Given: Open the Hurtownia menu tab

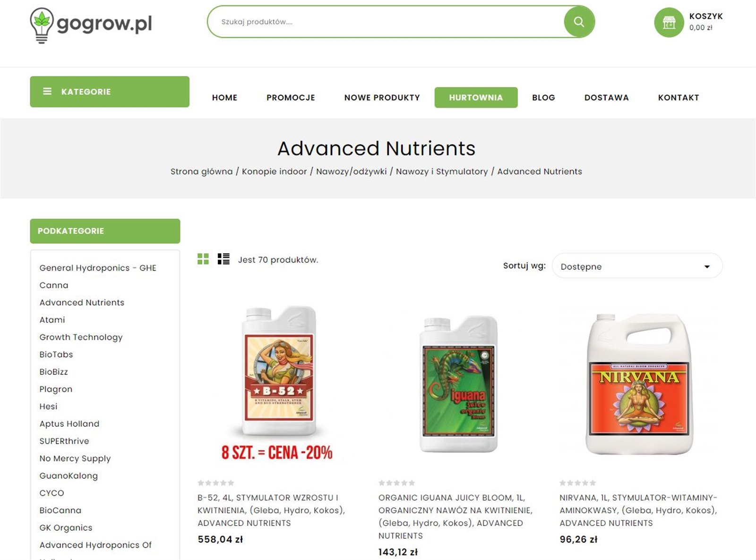Looking at the screenshot, I should [476, 97].
